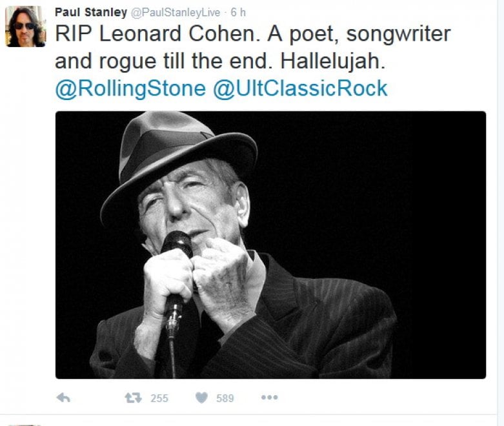This screenshot has width=504, height=426.
Task: Open the @RollingStone mention
Action: click(x=130, y=88)
